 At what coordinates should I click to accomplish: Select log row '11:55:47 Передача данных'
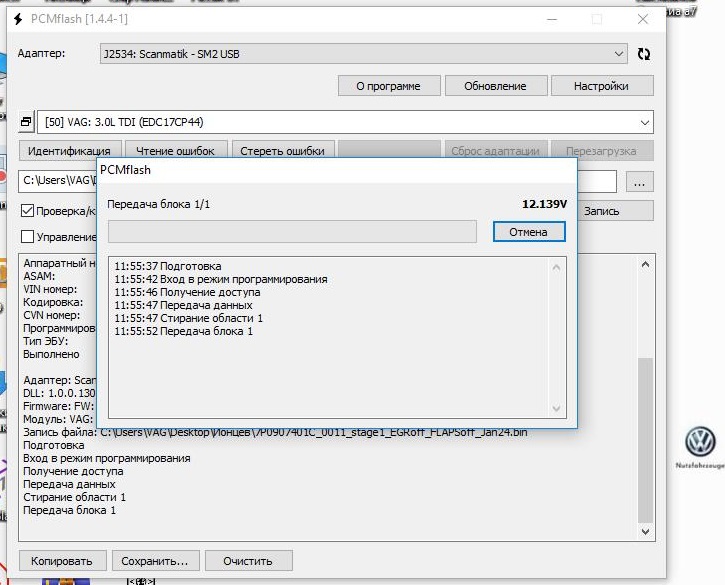coord(184,305)
